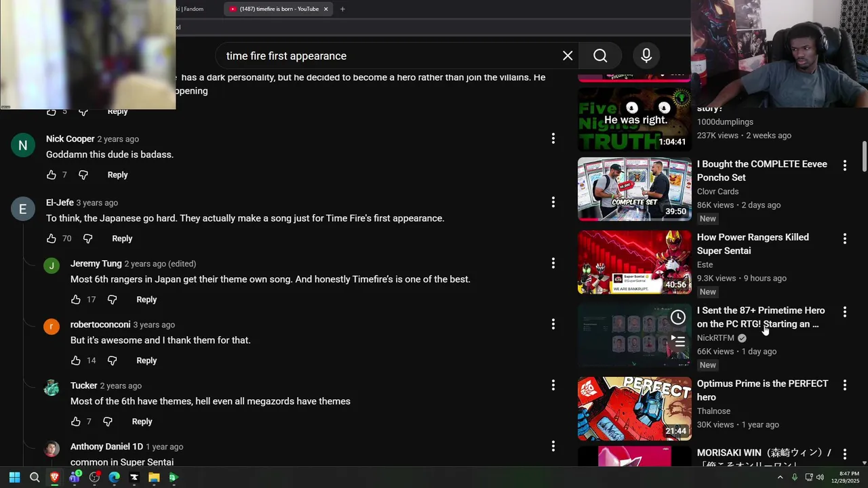This screenshot has height=488, width=868.
Task: Open options menu for Nick Cooper's comment
Action: coord(553,138)
